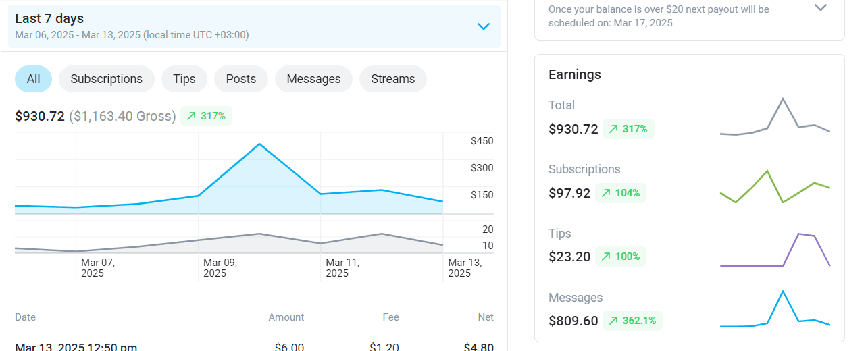Click the Subscriptions 104% increase badge
868x351 pixels.
(x=620, y=193)
